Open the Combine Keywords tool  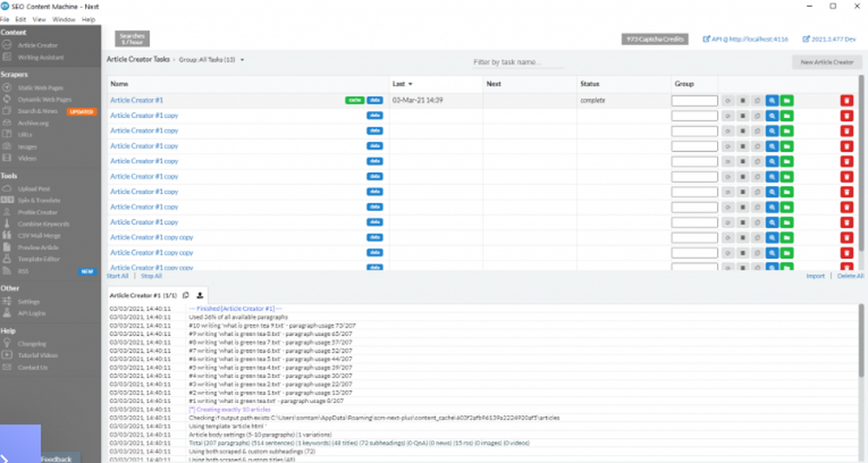click(43, 224)
